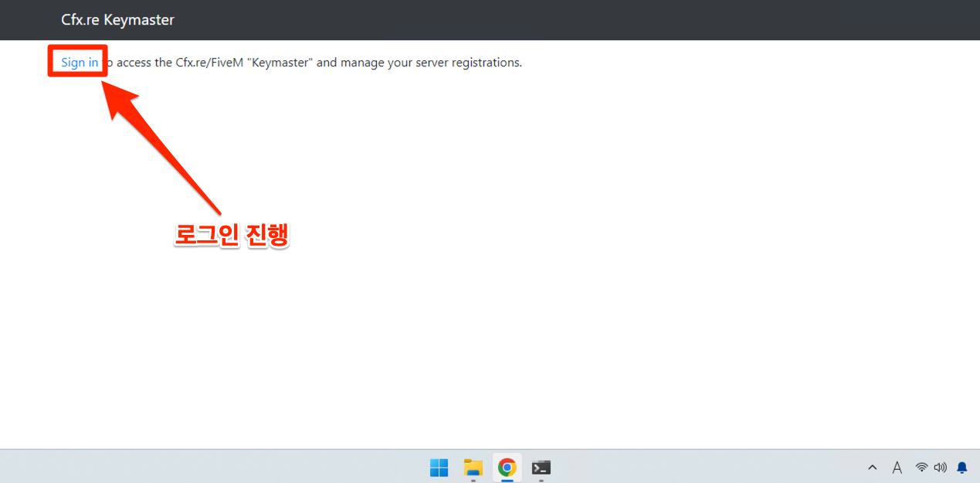Click the volume speaker tray icon

(940, 468)
